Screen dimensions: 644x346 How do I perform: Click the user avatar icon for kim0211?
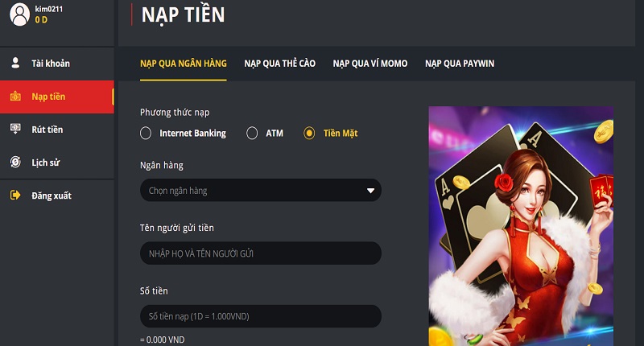tap(19, 14)
